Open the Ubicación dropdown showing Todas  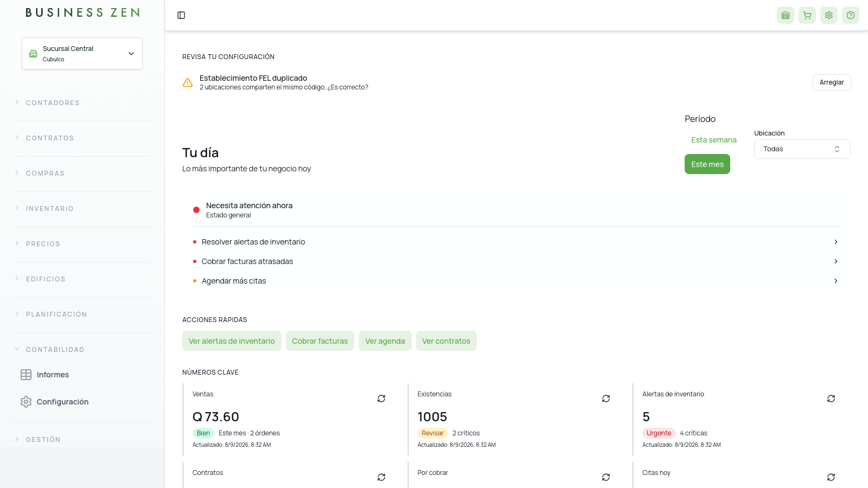(x=802, y=149)
